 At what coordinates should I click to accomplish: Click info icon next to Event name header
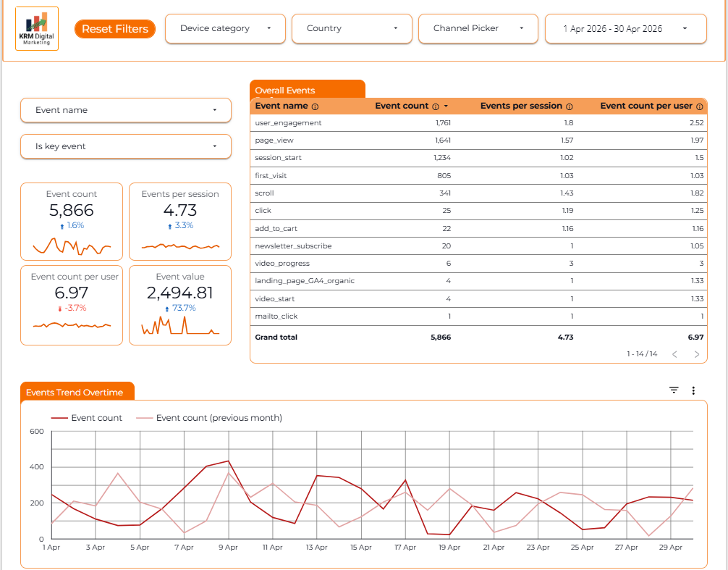point(316,107)
